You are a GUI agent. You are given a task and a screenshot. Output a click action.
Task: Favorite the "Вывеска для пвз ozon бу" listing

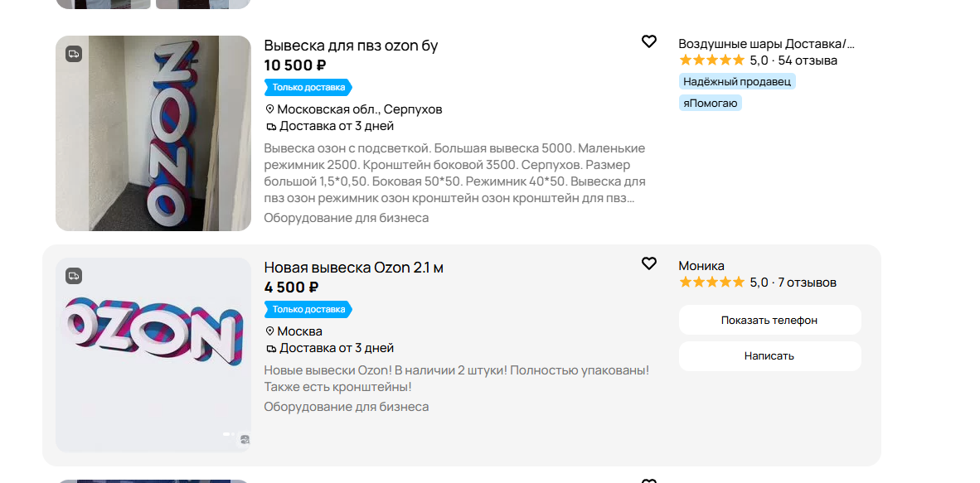click(648, 41)
